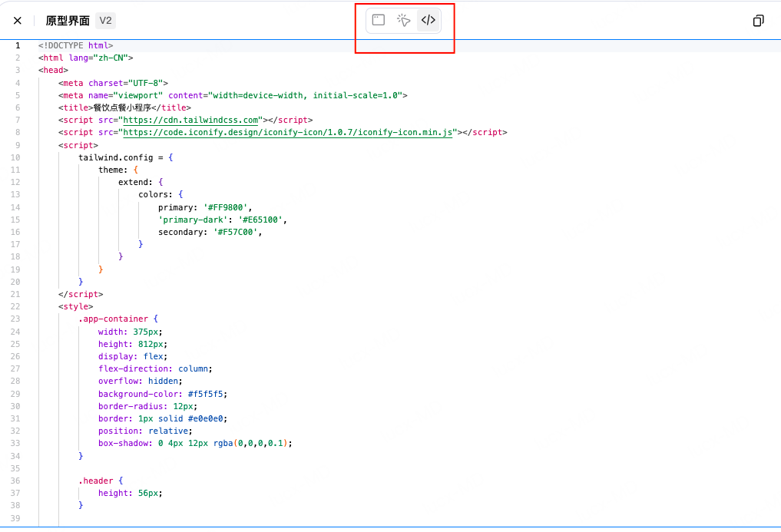Image resolution: width=781 pixels, height=532 pixels.
Task: Click line number 39 in the gutter
Action: (15, 518)
